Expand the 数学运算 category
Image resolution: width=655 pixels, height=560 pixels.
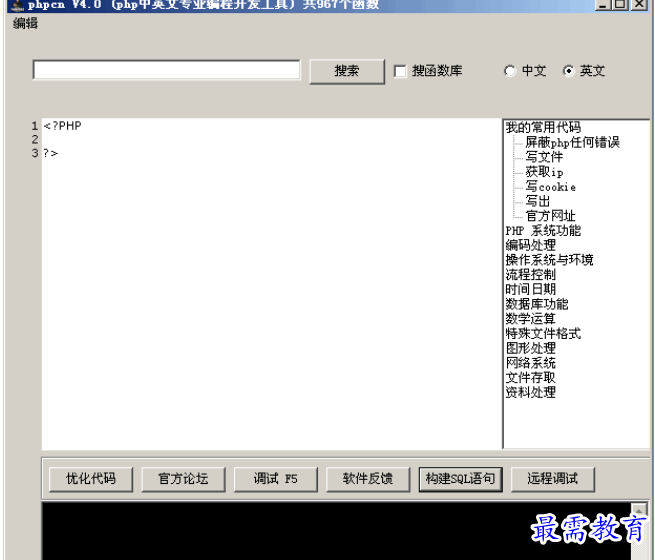point(531,318)
